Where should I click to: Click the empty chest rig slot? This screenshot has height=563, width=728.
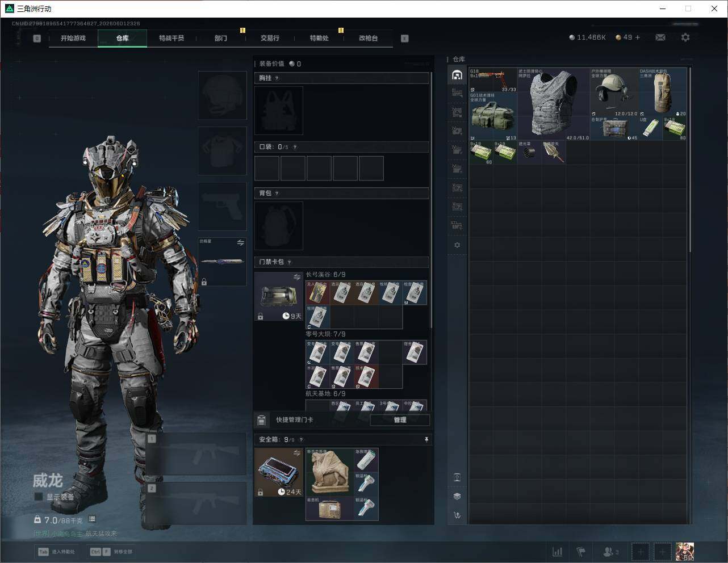pyautogui.click(x=279, y=111)
